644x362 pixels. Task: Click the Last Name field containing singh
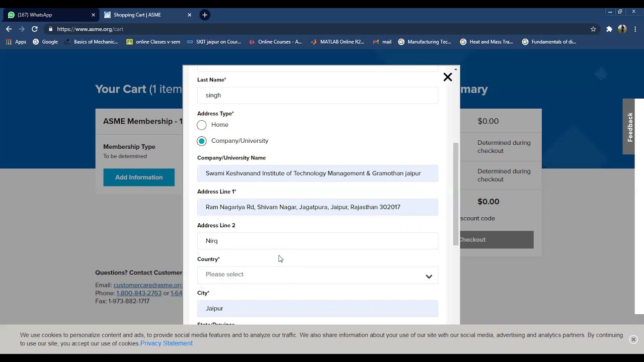click(317, 95)
